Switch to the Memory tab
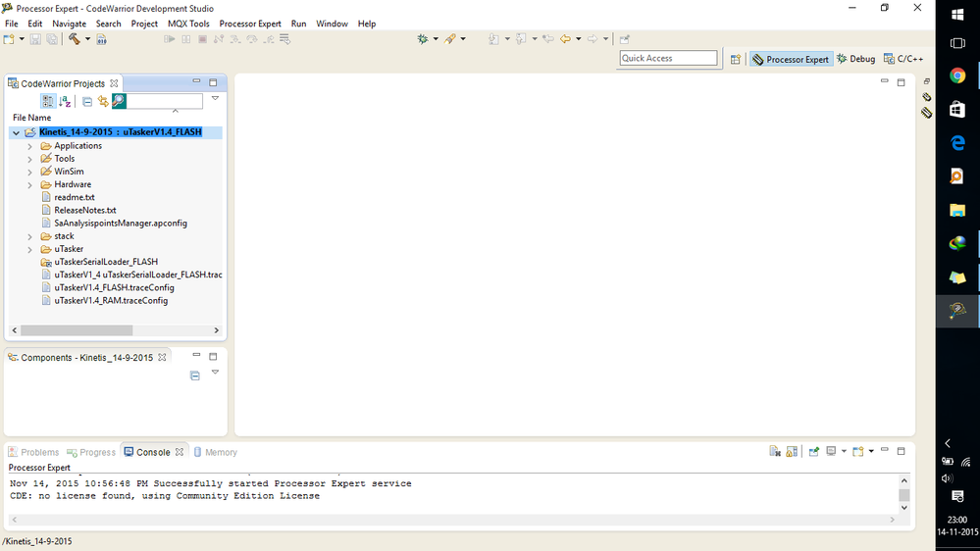 click(215, 452)
